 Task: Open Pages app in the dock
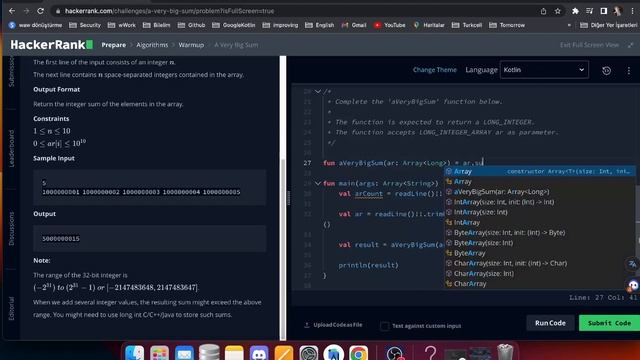pyautogui.click(x=284, y=353)
